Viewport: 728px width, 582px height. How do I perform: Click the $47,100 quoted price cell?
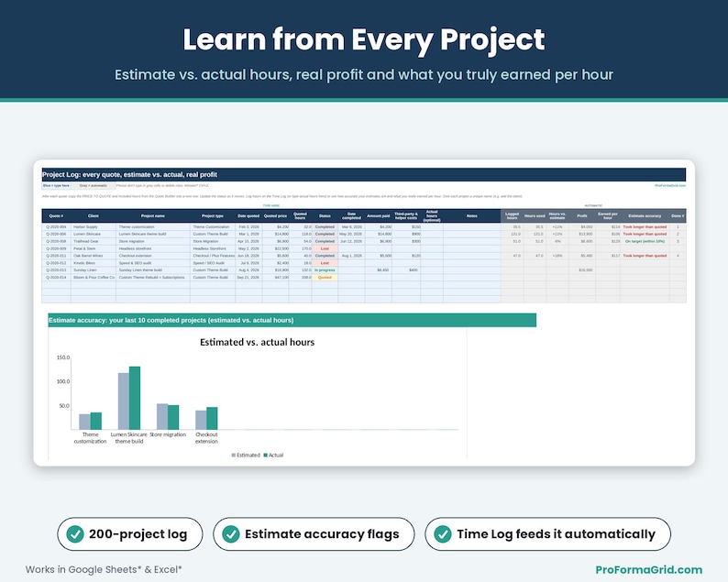275,277
